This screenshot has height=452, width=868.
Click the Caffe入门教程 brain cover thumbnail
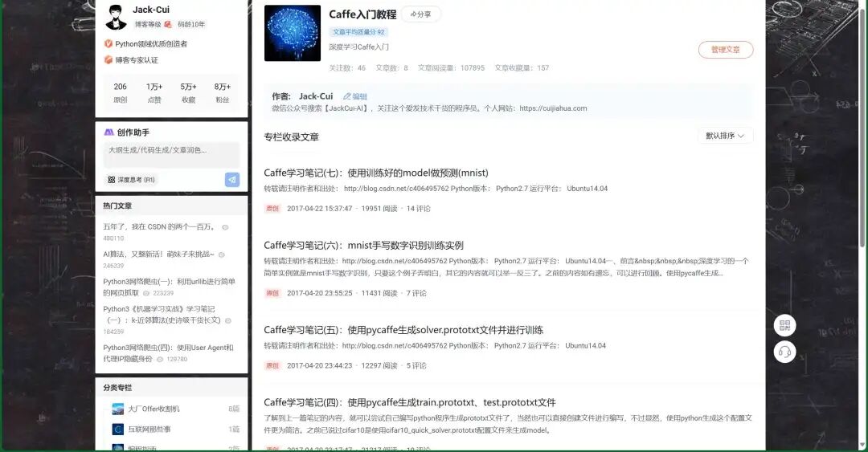tap(293, 33)
